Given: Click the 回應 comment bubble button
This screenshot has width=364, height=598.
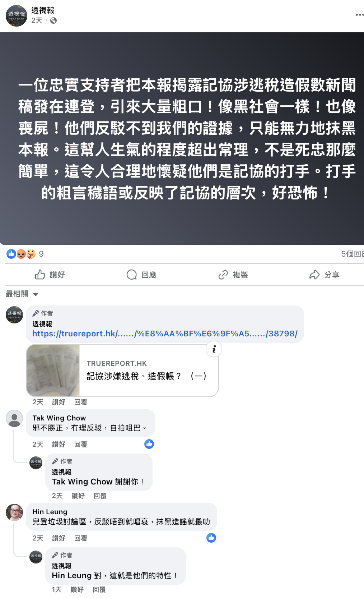Looking at the screenshot, I should click(x=141, y=275).
